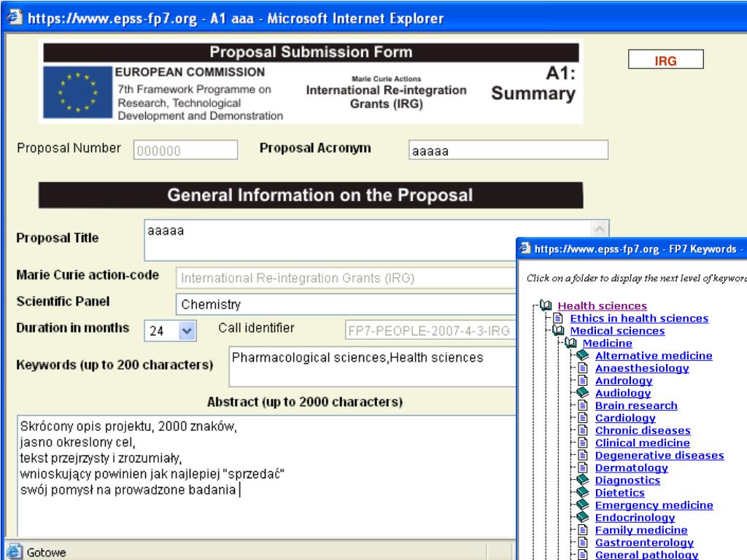
Task: Click the IE page icon in status bar
Action: tap(15, 551)
